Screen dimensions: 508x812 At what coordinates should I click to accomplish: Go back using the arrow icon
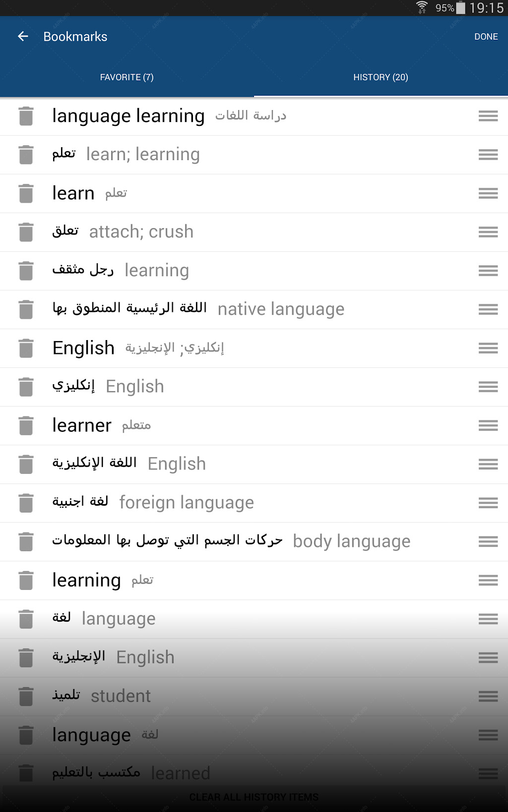coord(23,36)
